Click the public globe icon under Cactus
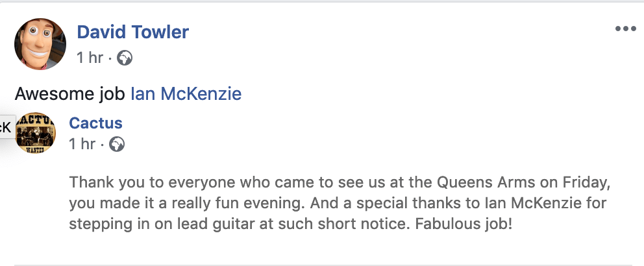This screenshot has width=644, height=266. (x=117, y=144)
